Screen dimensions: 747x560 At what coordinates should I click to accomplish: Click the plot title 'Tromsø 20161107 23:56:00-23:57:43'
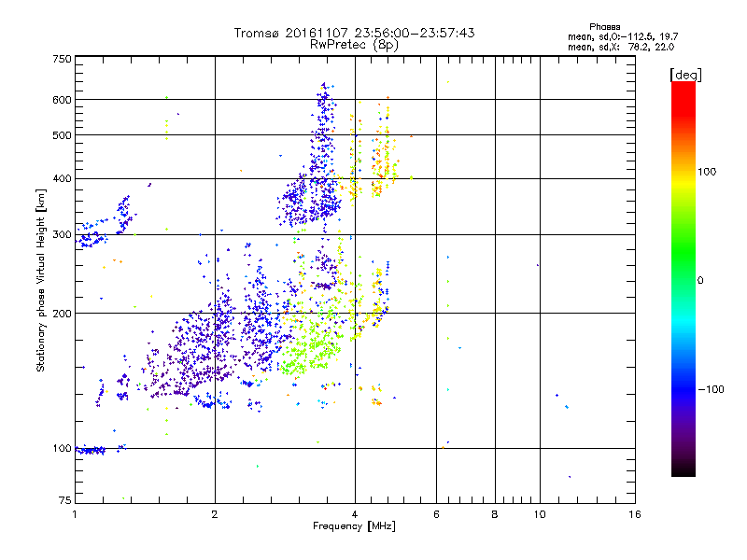354,33
